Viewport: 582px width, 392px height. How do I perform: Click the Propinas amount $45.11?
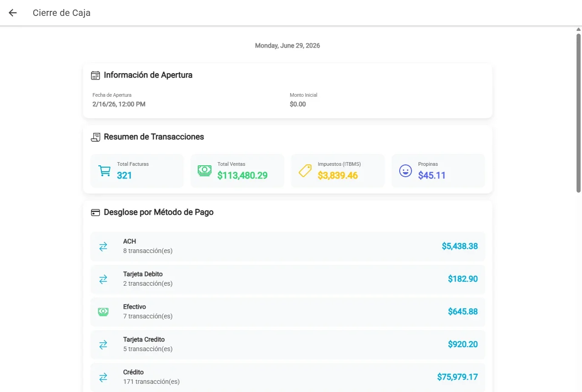coord(432,175)
